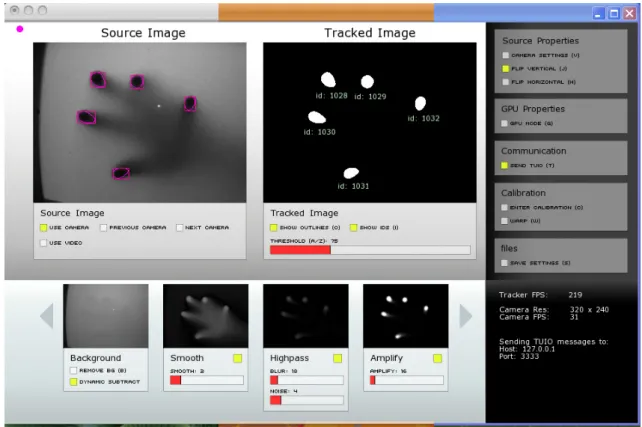This screenshot has width=642, height=427.
Task: Check the Remove BG box
Action: [x=73, y=371]
